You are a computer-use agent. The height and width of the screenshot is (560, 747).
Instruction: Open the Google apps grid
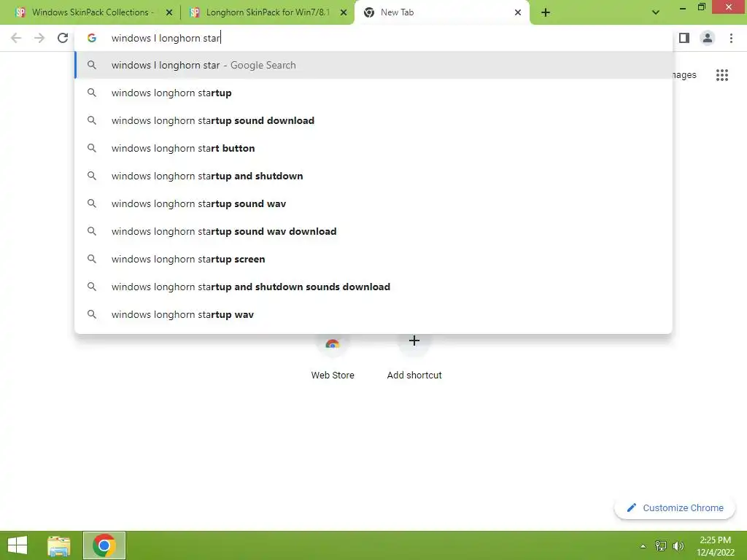721,75
